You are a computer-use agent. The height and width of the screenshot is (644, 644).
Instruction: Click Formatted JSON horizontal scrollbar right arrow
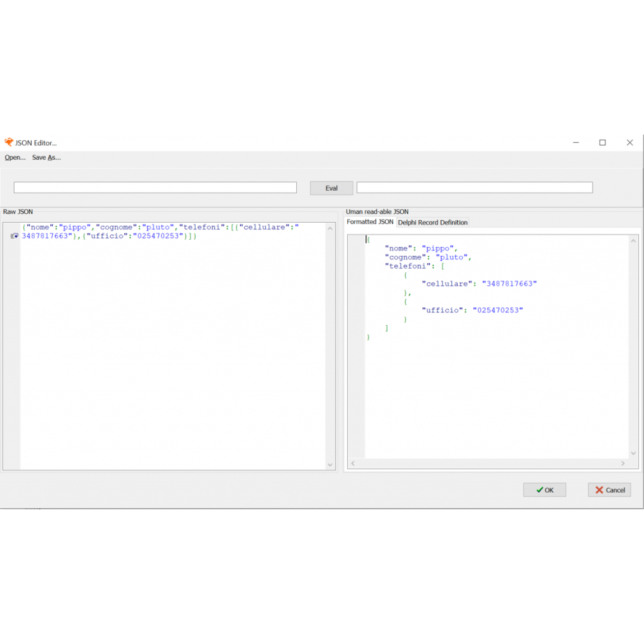pos(623,463)
